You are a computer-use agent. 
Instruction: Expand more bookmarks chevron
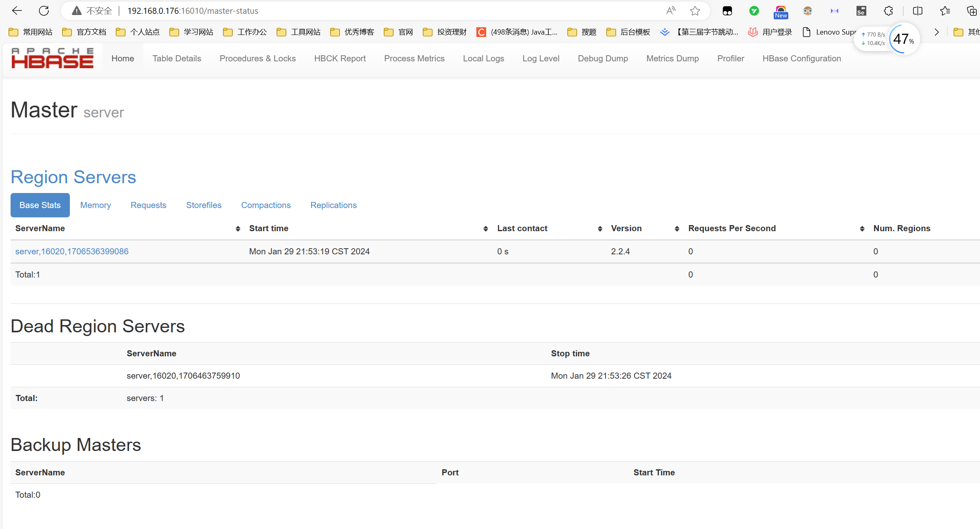(937, 32)
